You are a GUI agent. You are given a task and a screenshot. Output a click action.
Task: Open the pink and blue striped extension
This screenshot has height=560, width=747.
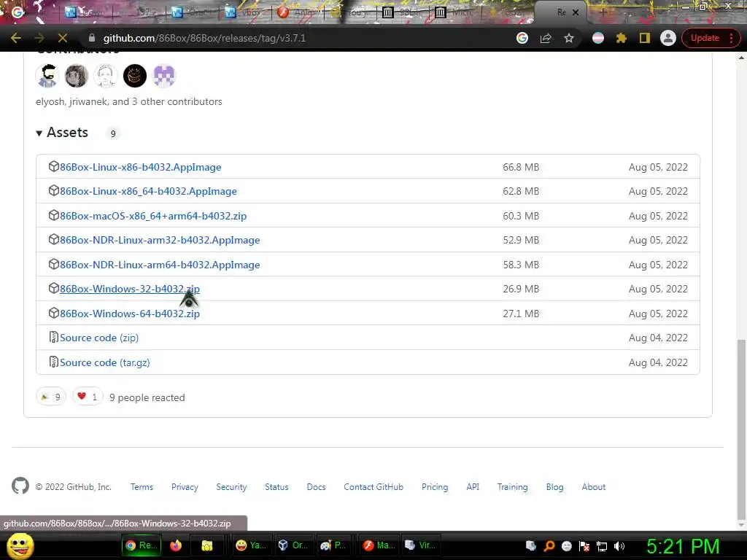coord(598,38)
